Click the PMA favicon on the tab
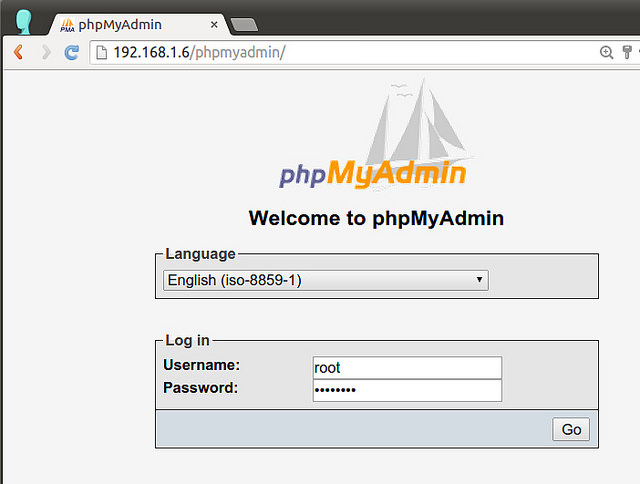Screen dimensions: 640x484 tap(67, 24)
